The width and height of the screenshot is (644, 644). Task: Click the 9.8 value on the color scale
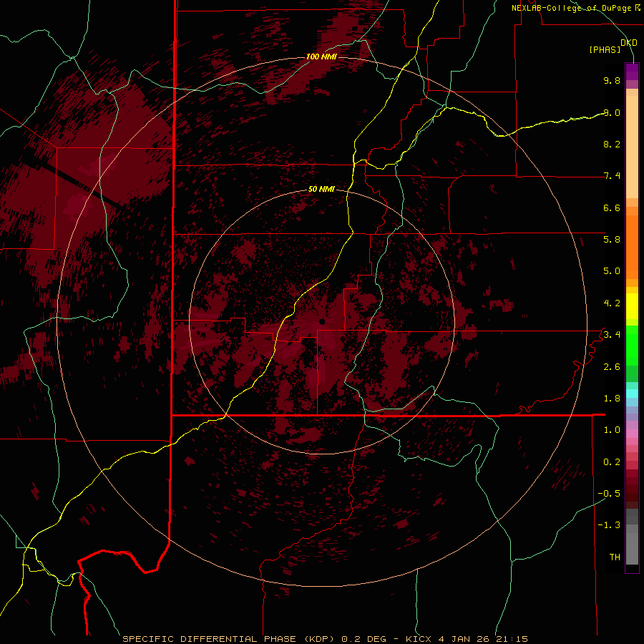pos(612,80)
